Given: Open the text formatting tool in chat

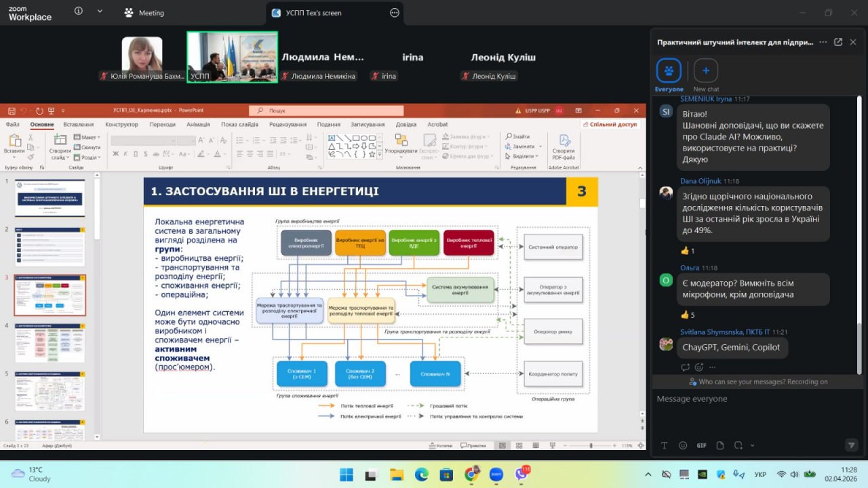Looking at the screenshot, I should [665, 445].
